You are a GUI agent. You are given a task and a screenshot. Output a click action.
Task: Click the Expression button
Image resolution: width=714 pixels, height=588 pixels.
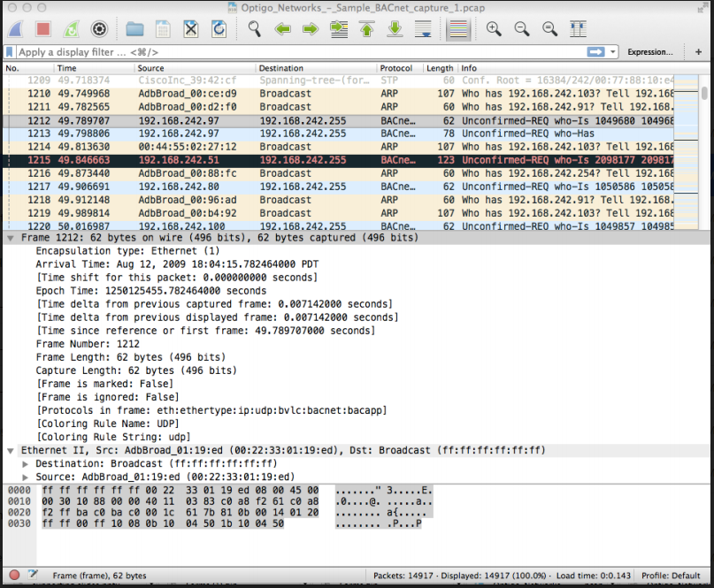click(650, 51)
